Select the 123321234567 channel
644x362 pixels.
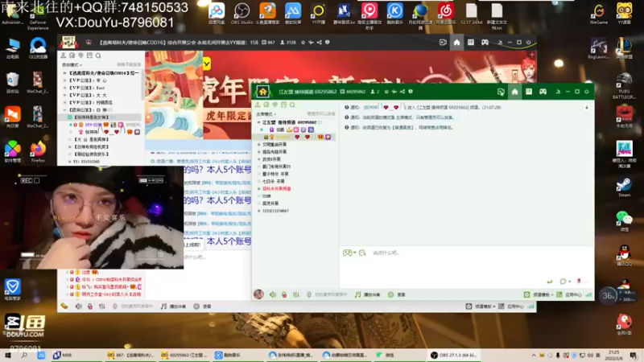(275, 211)
